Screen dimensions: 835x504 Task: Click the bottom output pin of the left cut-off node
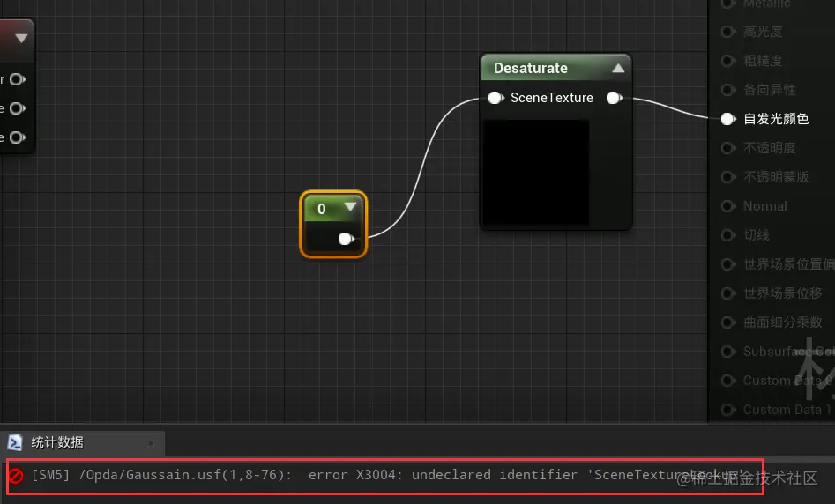click(x=17, y=137)
